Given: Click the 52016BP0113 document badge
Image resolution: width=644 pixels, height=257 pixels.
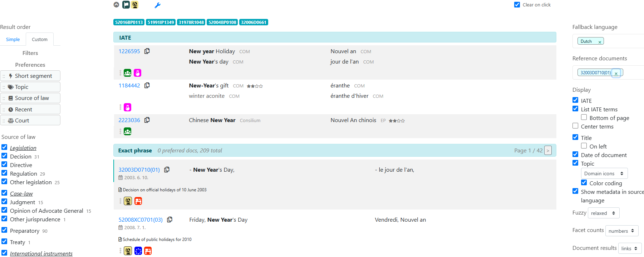Looking at the screenshot, I should click(129, 22).
